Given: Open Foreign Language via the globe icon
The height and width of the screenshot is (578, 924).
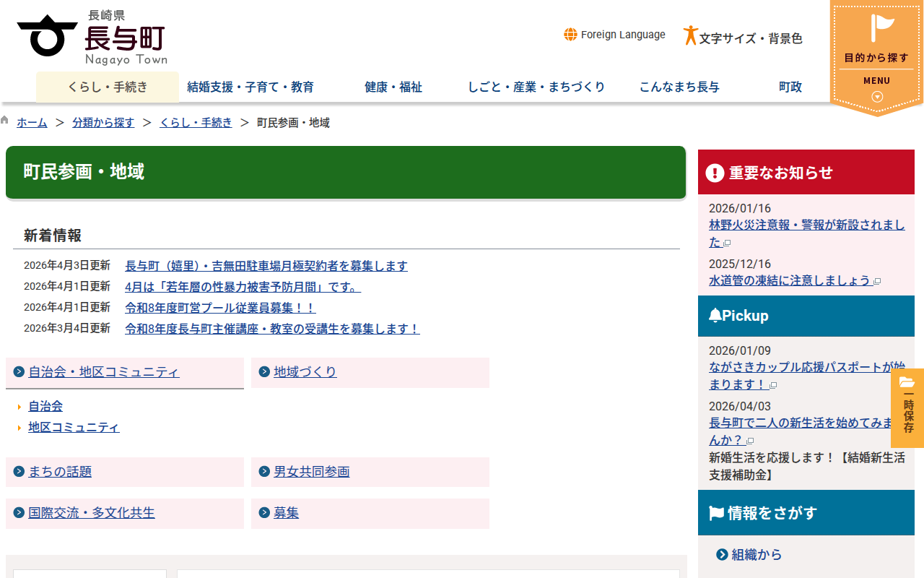Looking at the screenshot, I should [571, 34].
